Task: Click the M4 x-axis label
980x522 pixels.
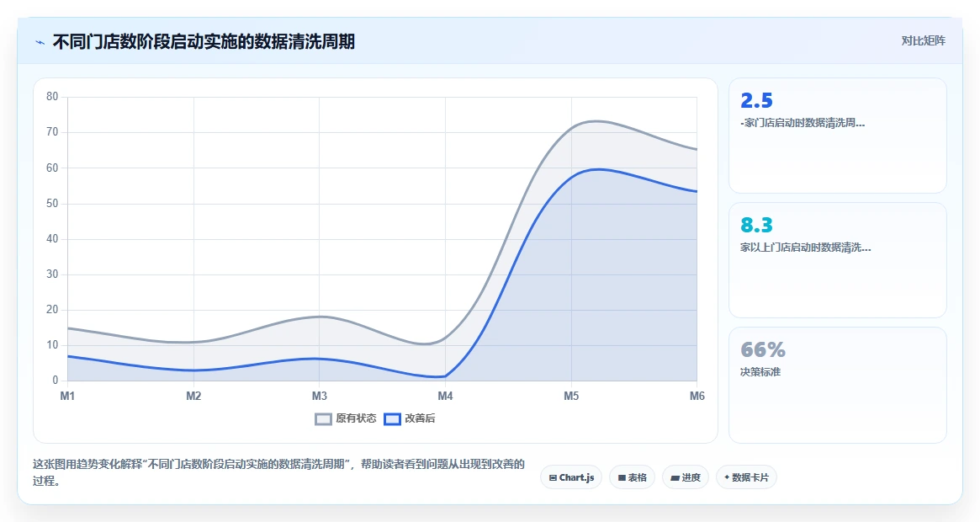Action: [445, 397]
